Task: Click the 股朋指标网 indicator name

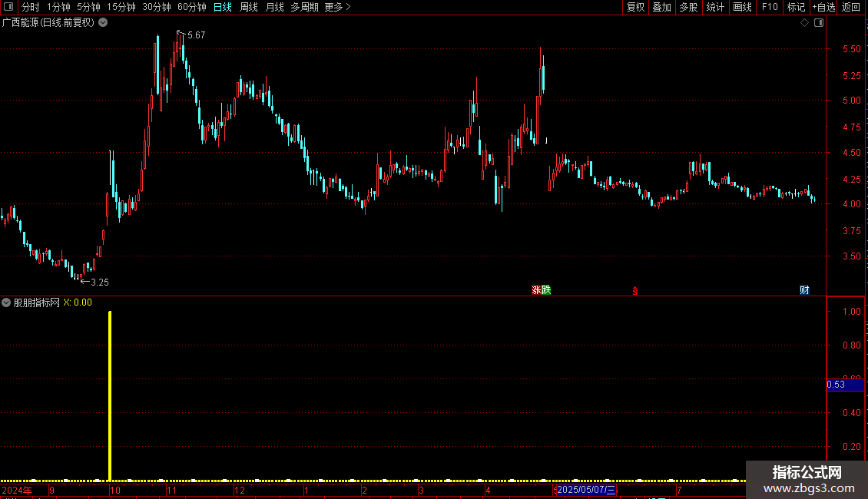Action: click(37, 302)
